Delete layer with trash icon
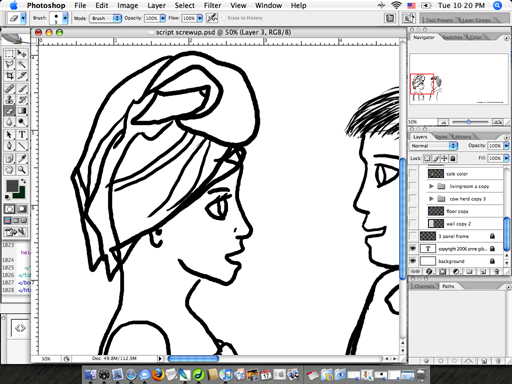 tap(497, 272)
